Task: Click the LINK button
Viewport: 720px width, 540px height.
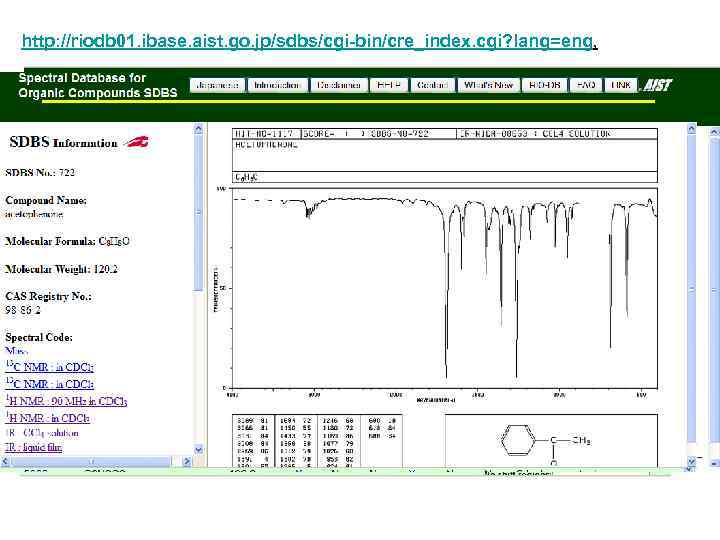Action: coord(621,85)
